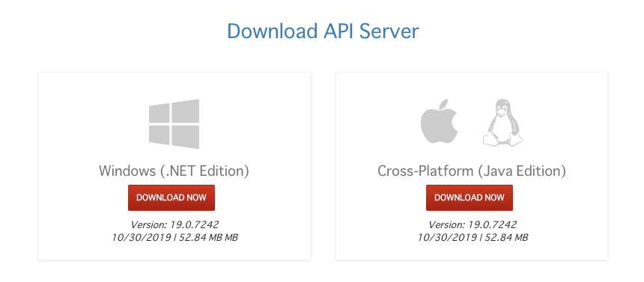
Task: Click the (.NET Edition) part of Windows label
Action: click(x=204, y=171)
